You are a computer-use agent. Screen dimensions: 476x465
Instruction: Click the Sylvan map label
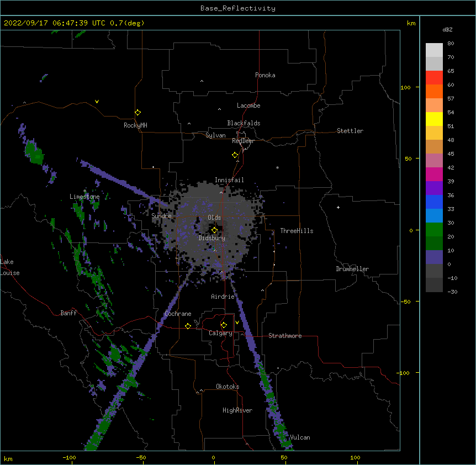[x=215, y=135]
